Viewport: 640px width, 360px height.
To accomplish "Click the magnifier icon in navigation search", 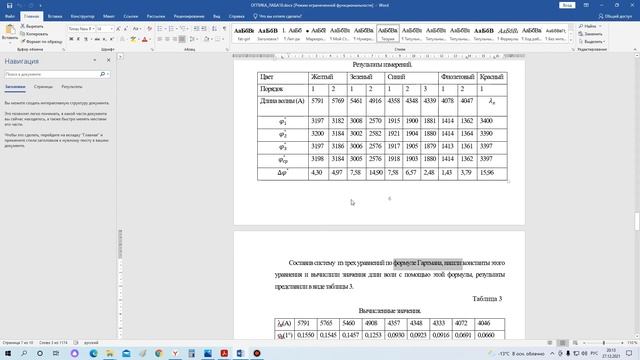I will click(102, 74).
